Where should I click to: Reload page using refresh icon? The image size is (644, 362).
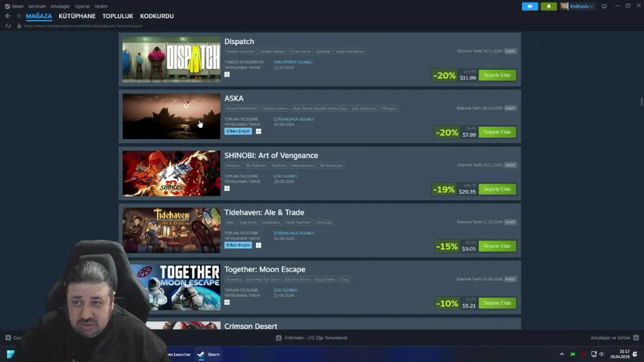coord(8,26)
